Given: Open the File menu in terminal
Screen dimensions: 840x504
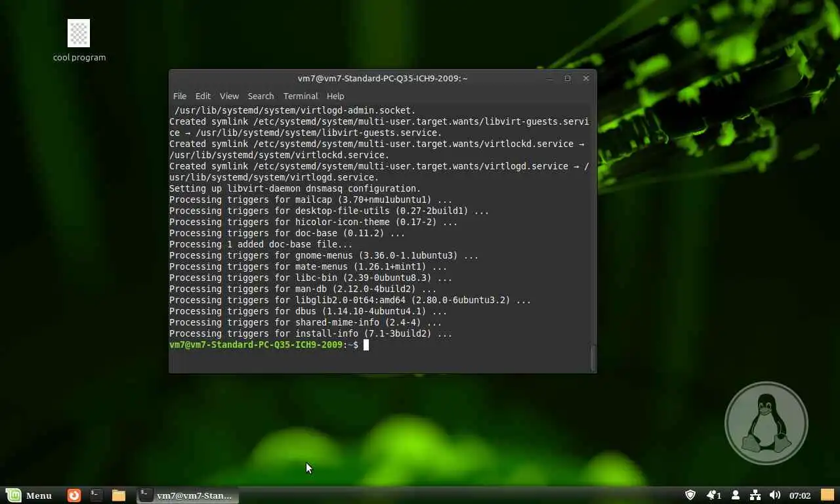Looking at the screenshot, I should (179, 96).
